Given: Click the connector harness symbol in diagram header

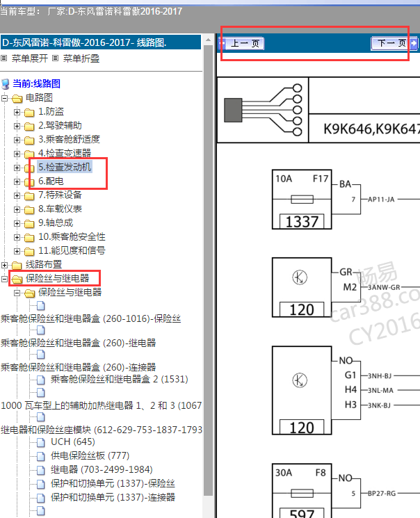Looking at the screenshot, I should point(263,110).
